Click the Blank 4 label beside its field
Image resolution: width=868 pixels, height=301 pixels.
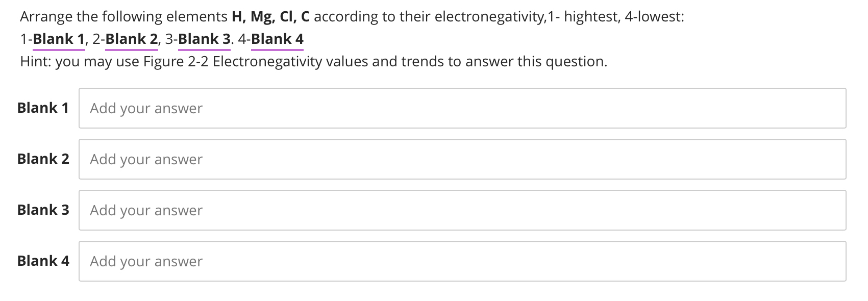click(x=43, y=261)
